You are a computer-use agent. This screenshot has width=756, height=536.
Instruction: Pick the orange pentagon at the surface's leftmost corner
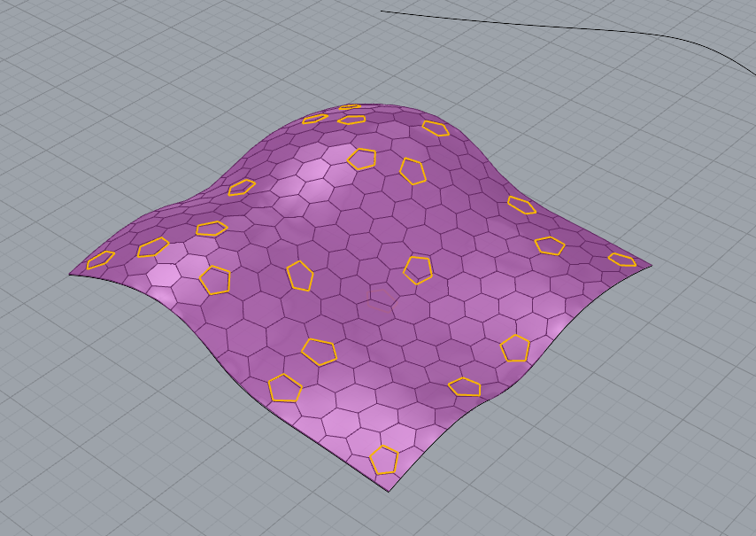[100, 260]
